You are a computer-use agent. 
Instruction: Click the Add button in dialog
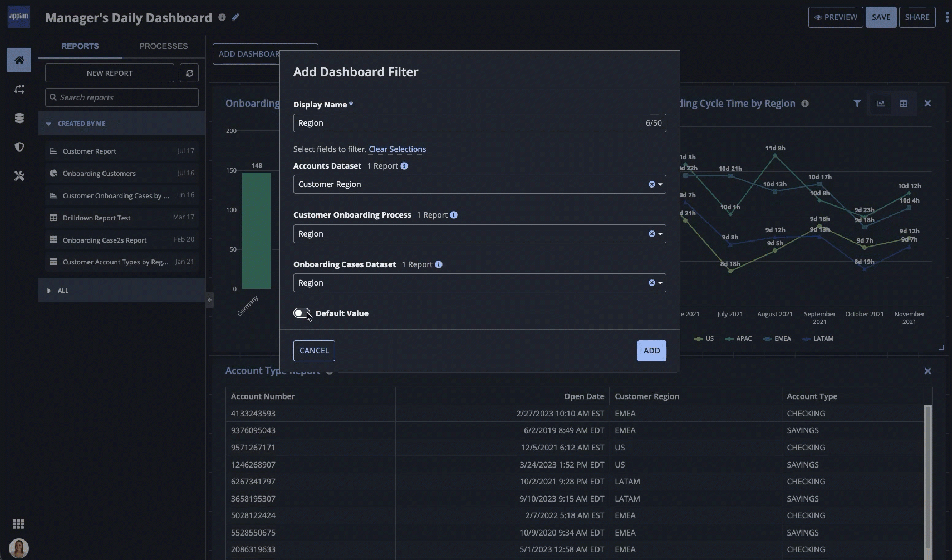(x=652, y=351)
